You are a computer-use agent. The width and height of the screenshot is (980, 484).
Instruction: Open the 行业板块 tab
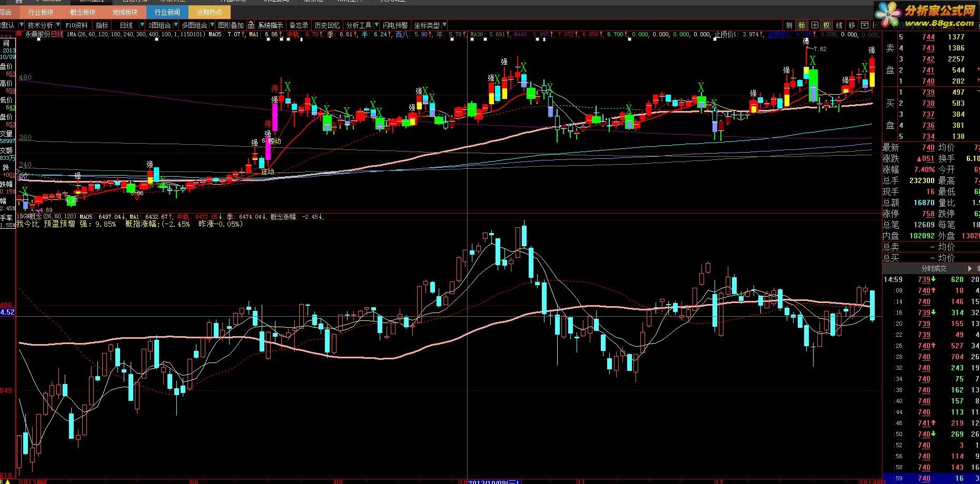click(41, 12)
